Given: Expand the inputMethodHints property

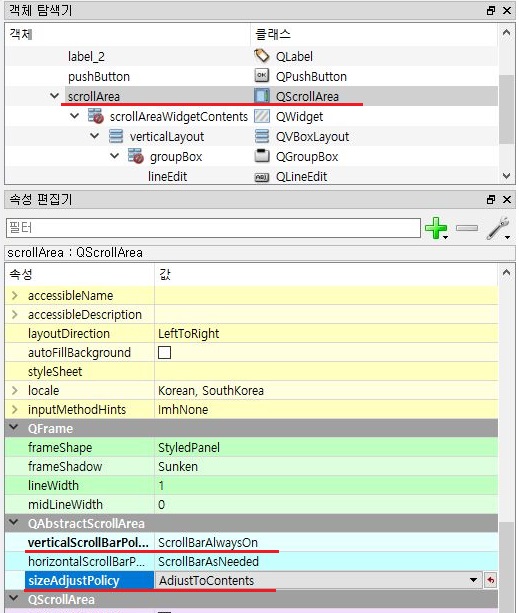Looking at the screenshot, I should click(14, 409).
